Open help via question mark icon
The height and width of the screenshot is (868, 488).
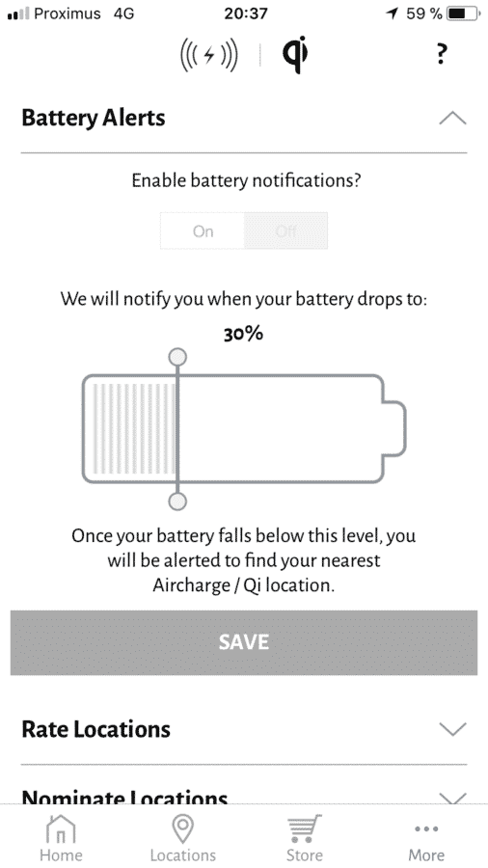[x=441, y=54]
